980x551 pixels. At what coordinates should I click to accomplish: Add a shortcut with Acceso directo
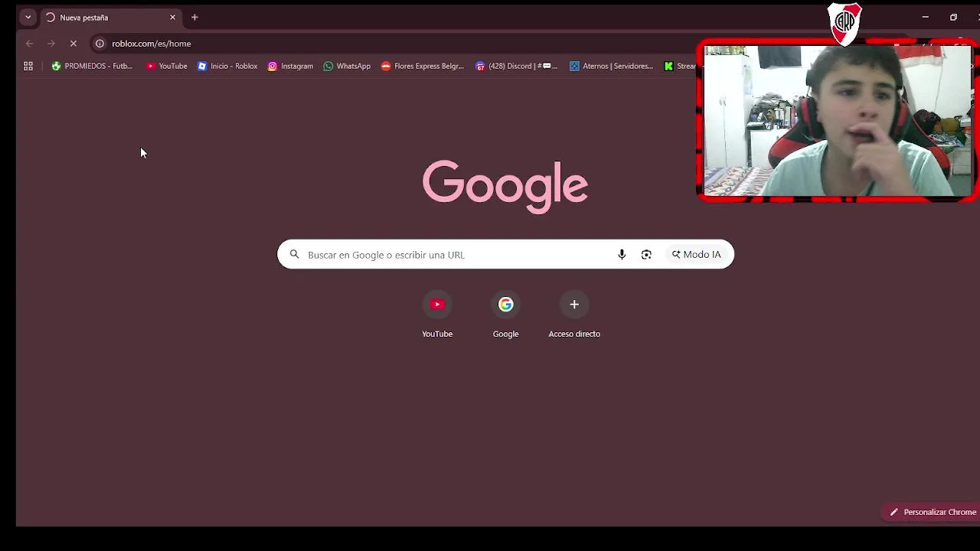574,315
